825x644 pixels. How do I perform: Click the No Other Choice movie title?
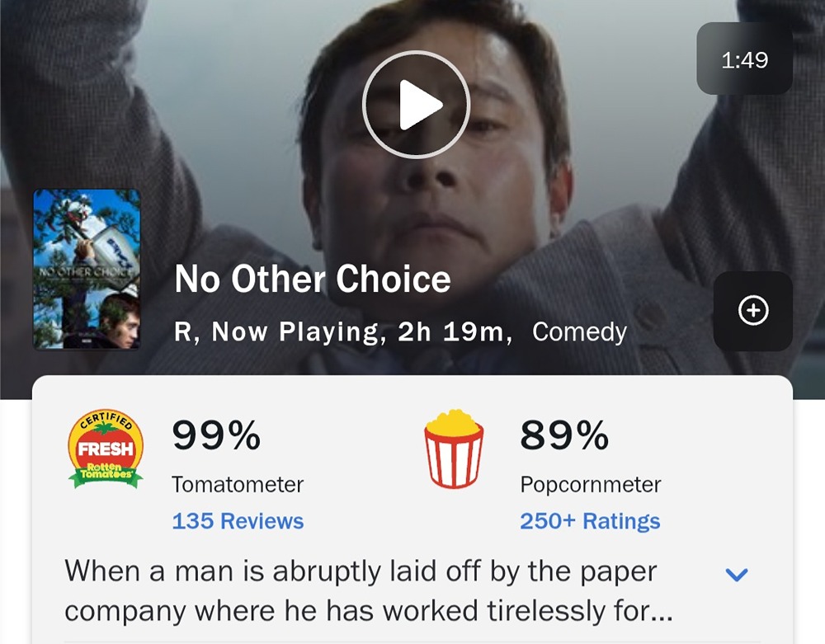313,280
